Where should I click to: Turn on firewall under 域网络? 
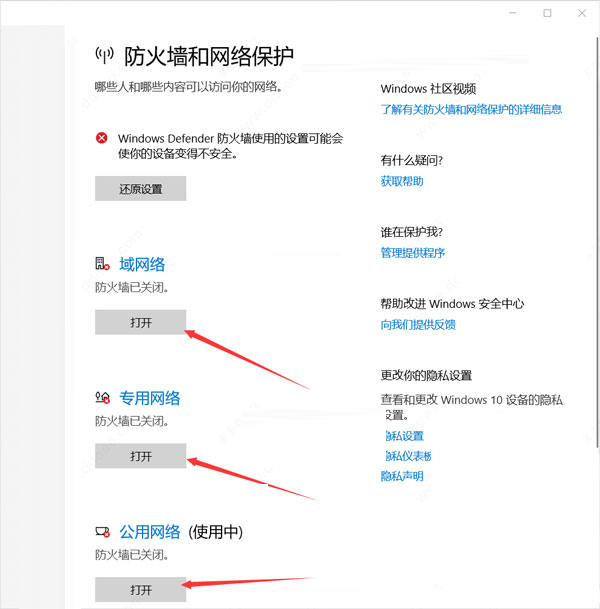coord(141,322)
